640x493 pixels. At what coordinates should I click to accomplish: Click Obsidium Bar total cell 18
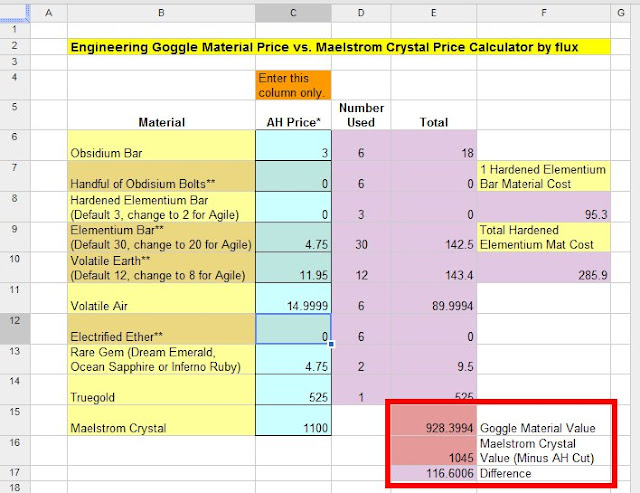pyautogui.click(x=433, y=145)
